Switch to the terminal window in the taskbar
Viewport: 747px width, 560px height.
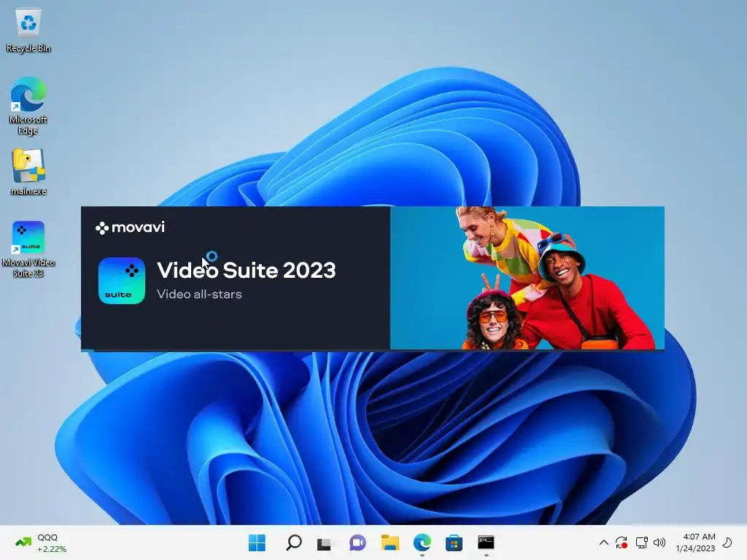486,542
